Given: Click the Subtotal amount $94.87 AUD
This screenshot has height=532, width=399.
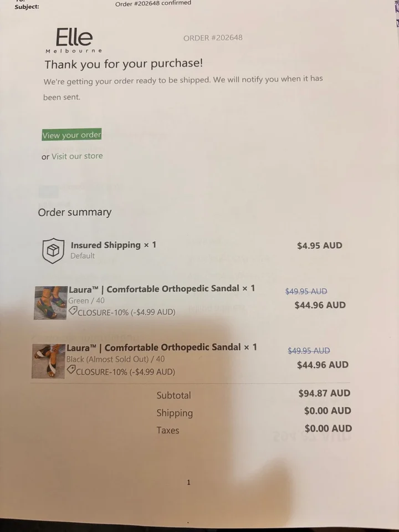Looking at the screenshot, I should (324, 393).
